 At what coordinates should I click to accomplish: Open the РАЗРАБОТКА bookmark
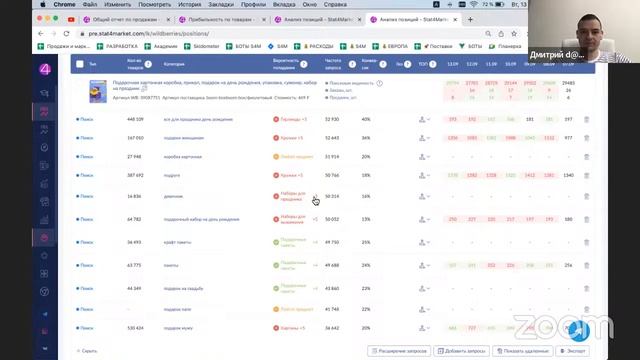tap(118, 47)
